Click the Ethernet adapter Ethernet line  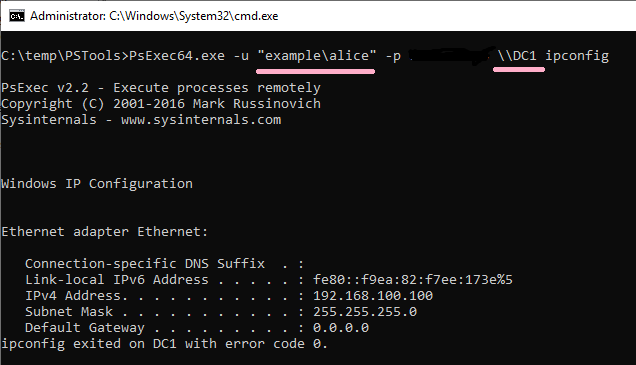point(105,232)
